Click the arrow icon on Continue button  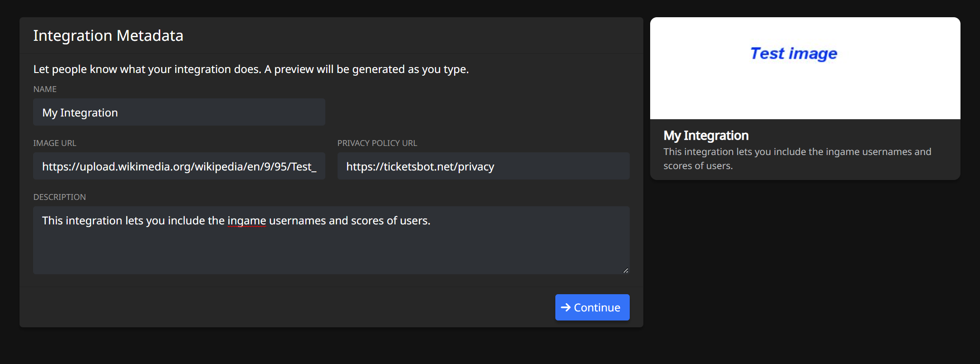click(x=565, y=307)
